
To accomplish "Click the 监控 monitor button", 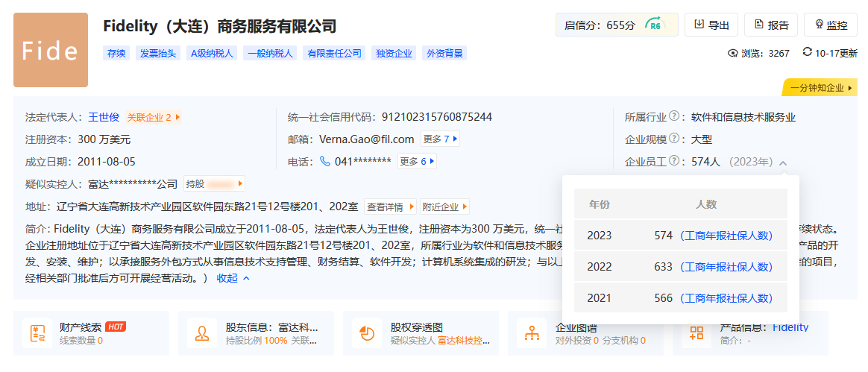I will (x=831, y=25).
